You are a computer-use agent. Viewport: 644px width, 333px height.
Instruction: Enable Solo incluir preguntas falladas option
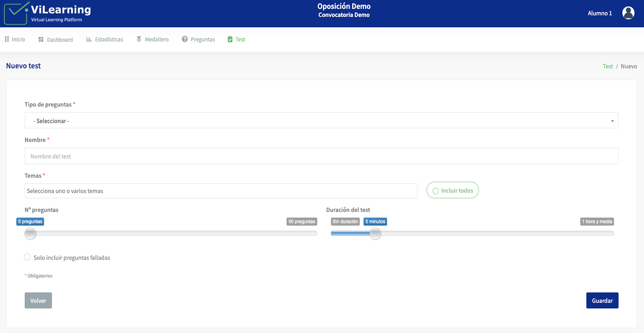pyautogui.click(x=27, y=257)
